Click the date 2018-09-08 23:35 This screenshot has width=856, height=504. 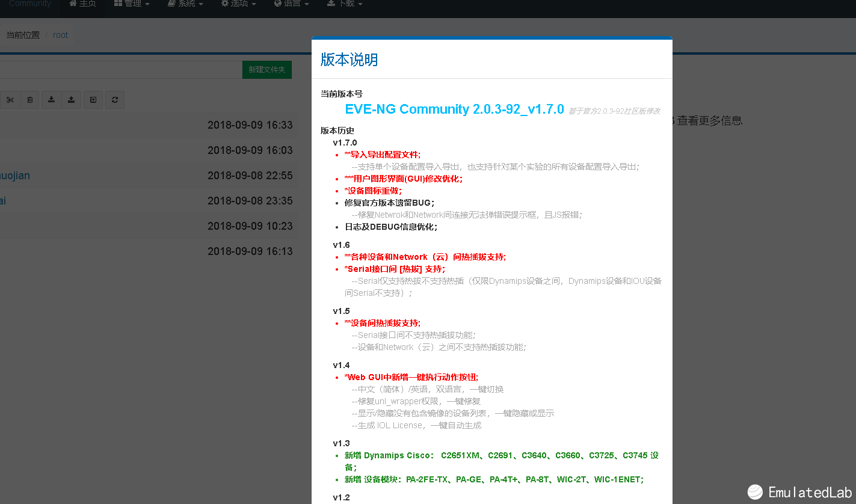(x=250, y=201)
